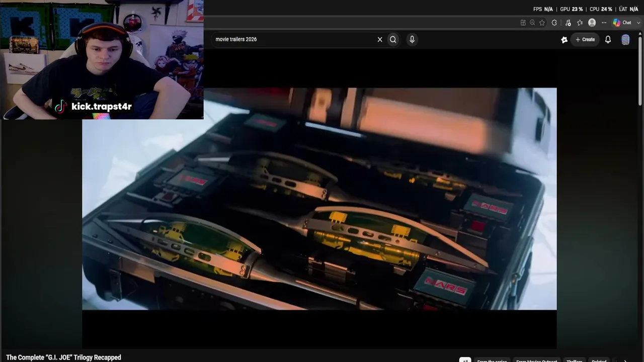Expand the chevron next to Chat
Image resolution: width=644 pixels, height=362 pixels.
(x=639, y=23)
